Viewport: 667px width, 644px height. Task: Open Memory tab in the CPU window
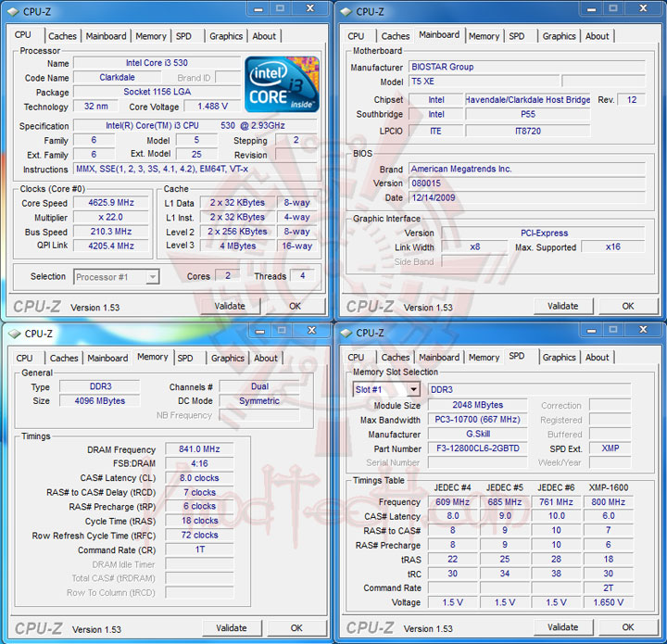[151, 36]
